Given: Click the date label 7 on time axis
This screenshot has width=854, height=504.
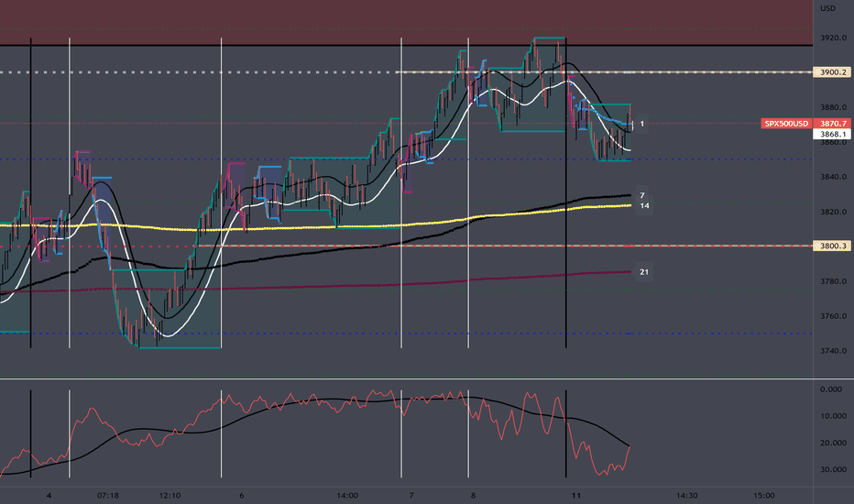Looking at the screenshot, I should (411, 495).
